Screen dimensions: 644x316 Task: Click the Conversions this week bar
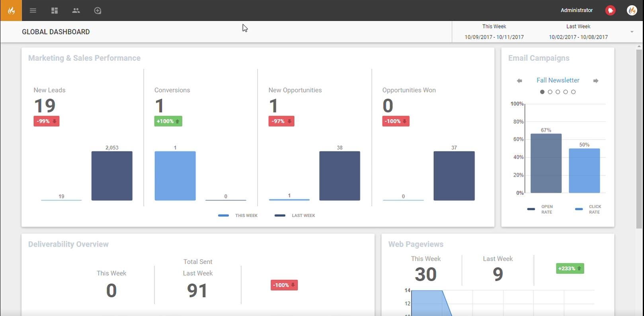coord(175,176)
